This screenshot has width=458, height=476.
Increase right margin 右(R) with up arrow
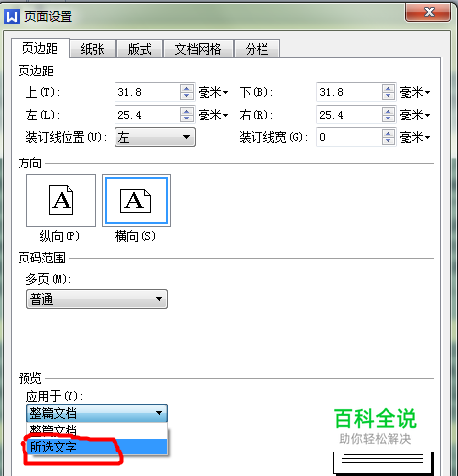[x=389, y=111]
